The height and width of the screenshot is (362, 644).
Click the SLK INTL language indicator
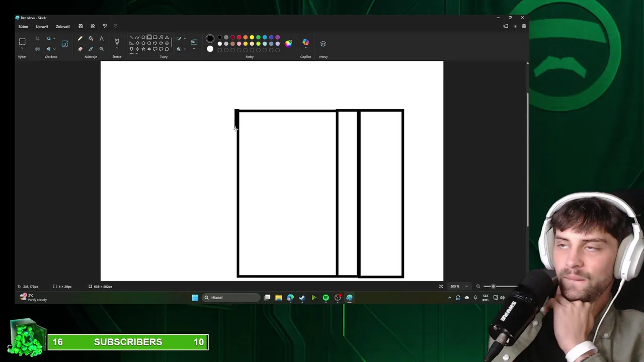(486, 298)
